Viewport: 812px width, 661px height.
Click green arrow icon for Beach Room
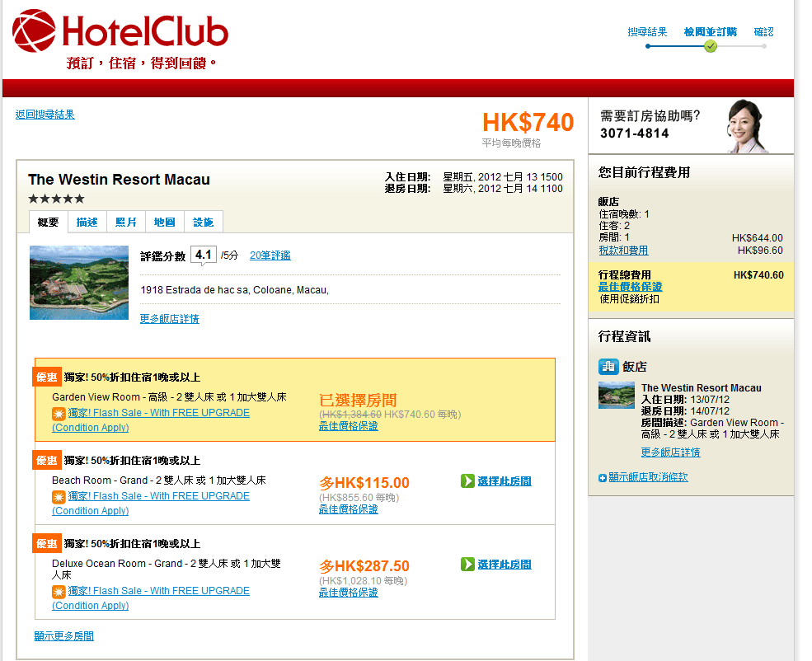(467, 481)
